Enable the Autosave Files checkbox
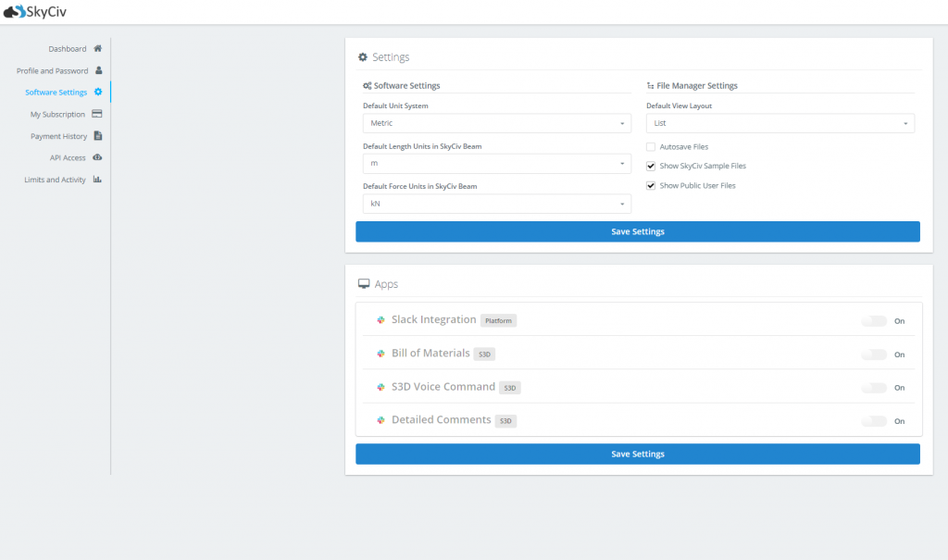The image size is (948, 560). [651, 147]
